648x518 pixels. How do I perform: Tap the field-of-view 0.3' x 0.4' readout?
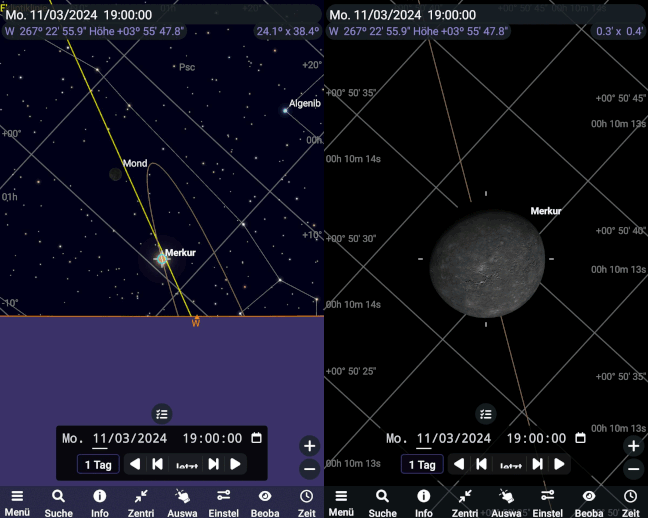[x=619, y=31]
